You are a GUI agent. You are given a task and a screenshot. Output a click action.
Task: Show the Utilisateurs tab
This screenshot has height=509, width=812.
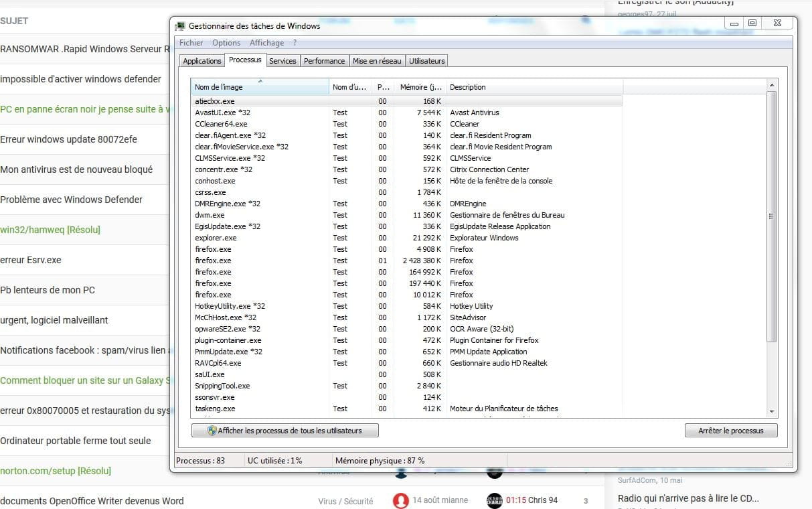click(426, 61)
